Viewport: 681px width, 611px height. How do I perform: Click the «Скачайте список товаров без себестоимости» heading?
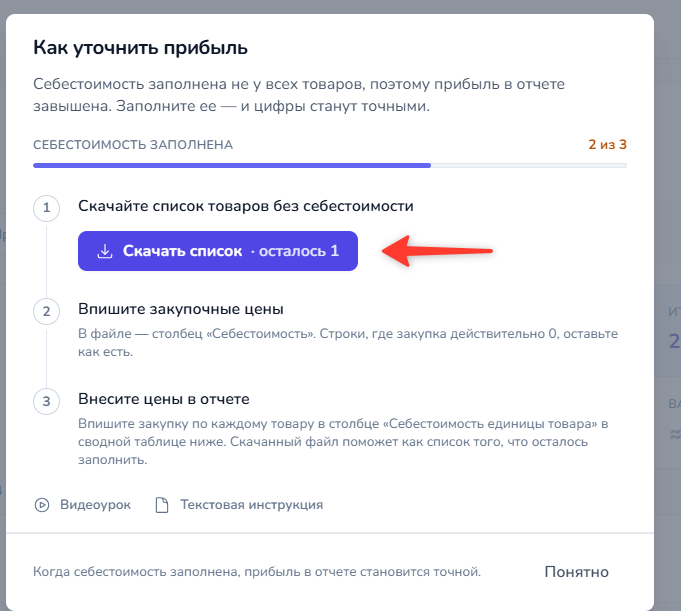(246, 206)
